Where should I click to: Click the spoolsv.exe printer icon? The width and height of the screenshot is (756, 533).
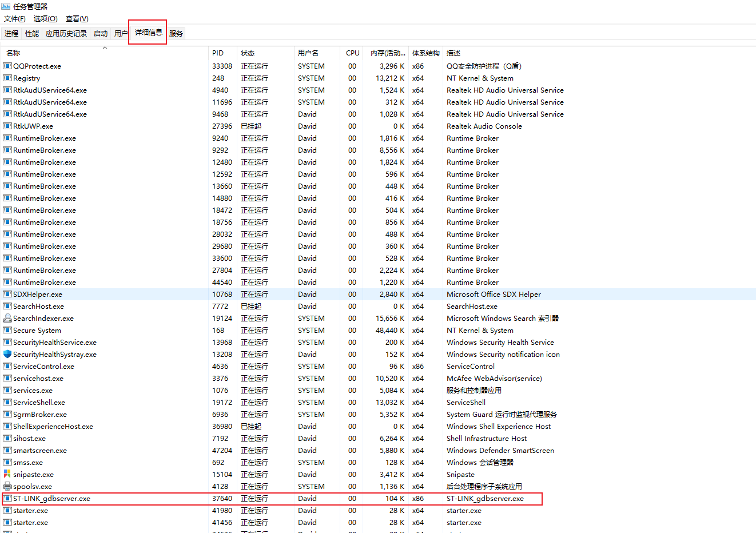pyautogui.click(x=7, y=486)
